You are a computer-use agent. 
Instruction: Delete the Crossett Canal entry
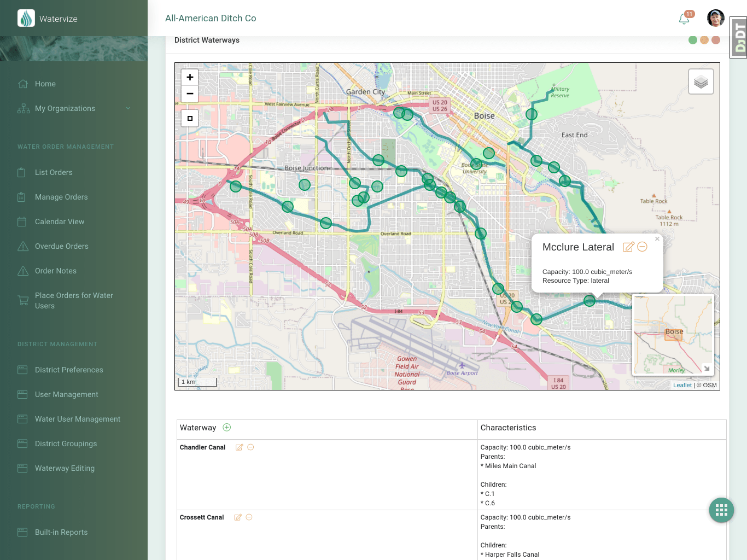249,517
